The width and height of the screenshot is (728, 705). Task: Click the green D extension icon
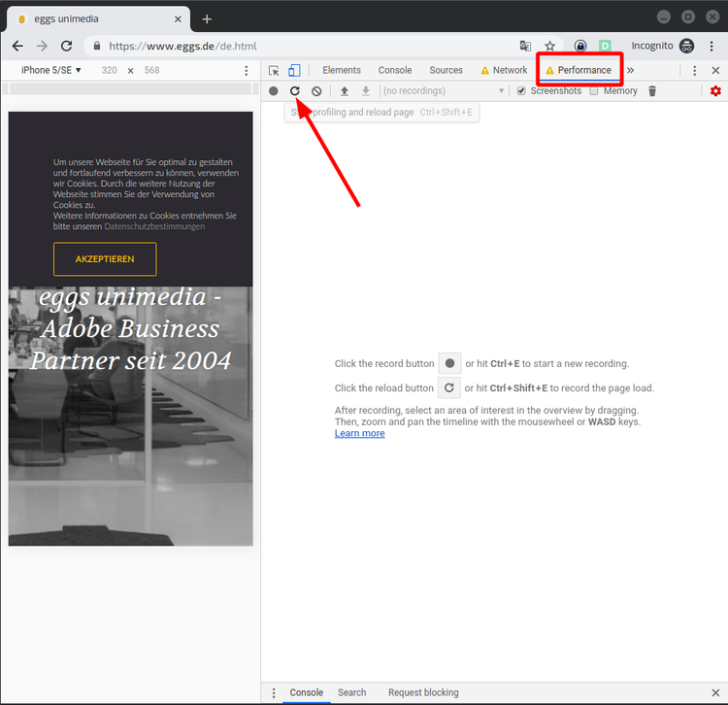point(605,46)
